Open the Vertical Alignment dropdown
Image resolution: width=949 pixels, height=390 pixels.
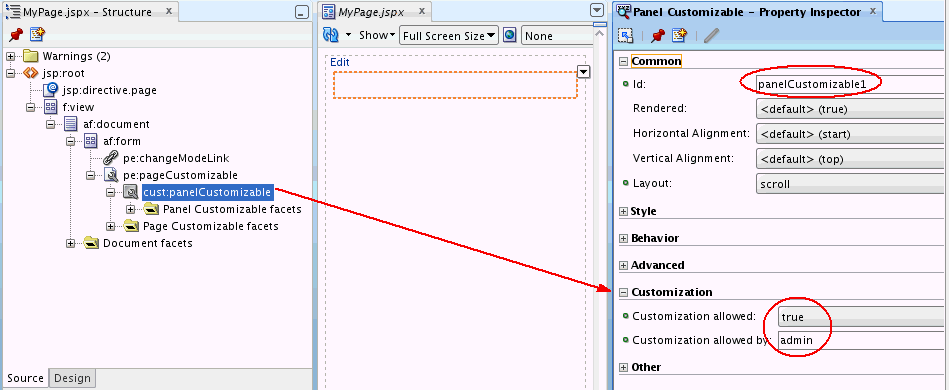tap(850, 159)
